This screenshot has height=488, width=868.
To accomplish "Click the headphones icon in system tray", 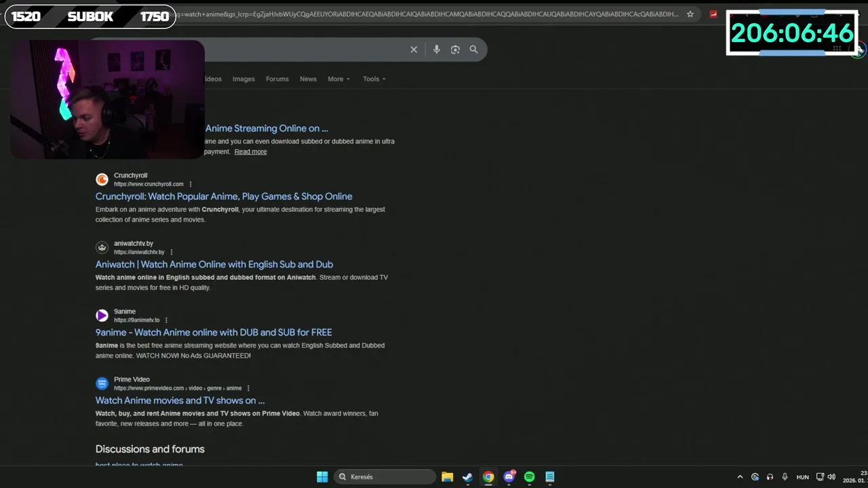I will click(x=770, y=476).
